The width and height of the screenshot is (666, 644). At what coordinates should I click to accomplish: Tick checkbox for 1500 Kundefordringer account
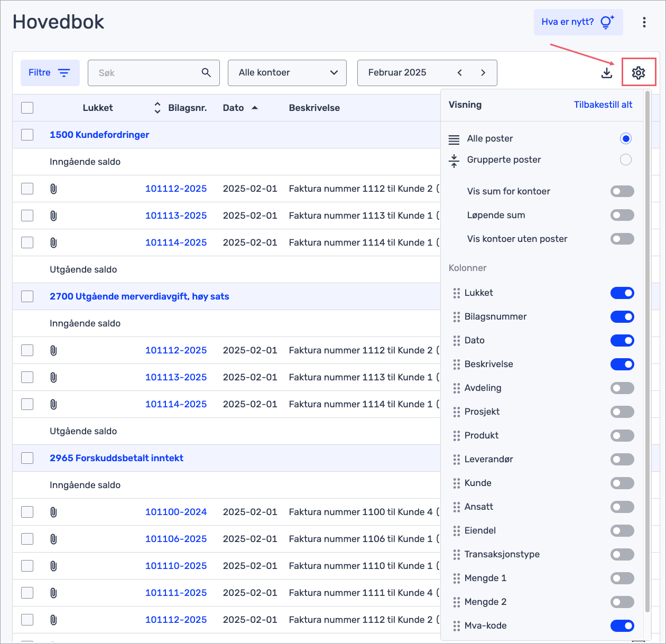click(x=27, y=135)
